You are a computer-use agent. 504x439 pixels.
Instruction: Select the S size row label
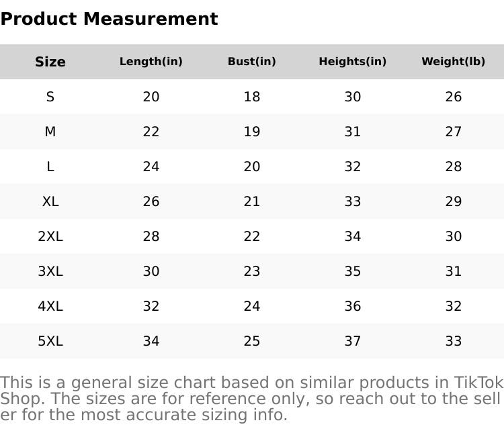[x=50, y=97]
